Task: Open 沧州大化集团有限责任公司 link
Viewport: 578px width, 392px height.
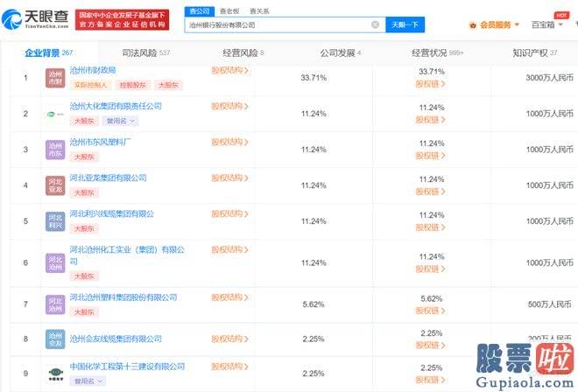Action: point(116,106)
